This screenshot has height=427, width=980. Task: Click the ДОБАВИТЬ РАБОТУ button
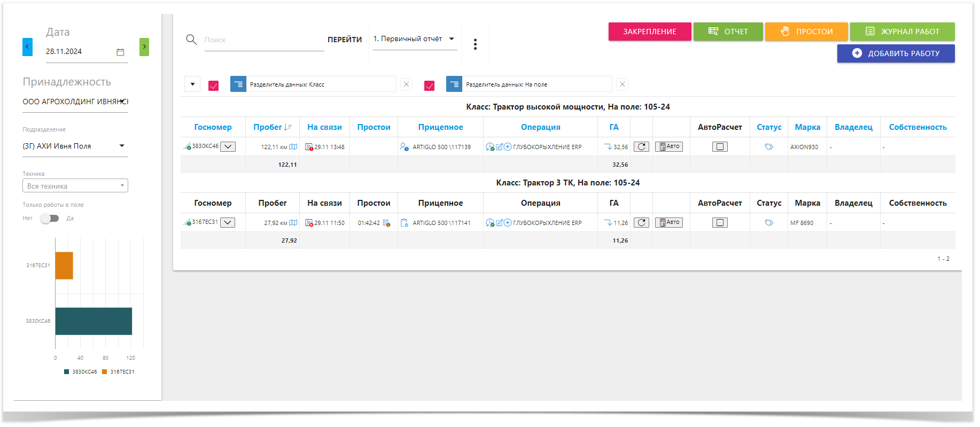pyautogui.click(x=896, y=53)
